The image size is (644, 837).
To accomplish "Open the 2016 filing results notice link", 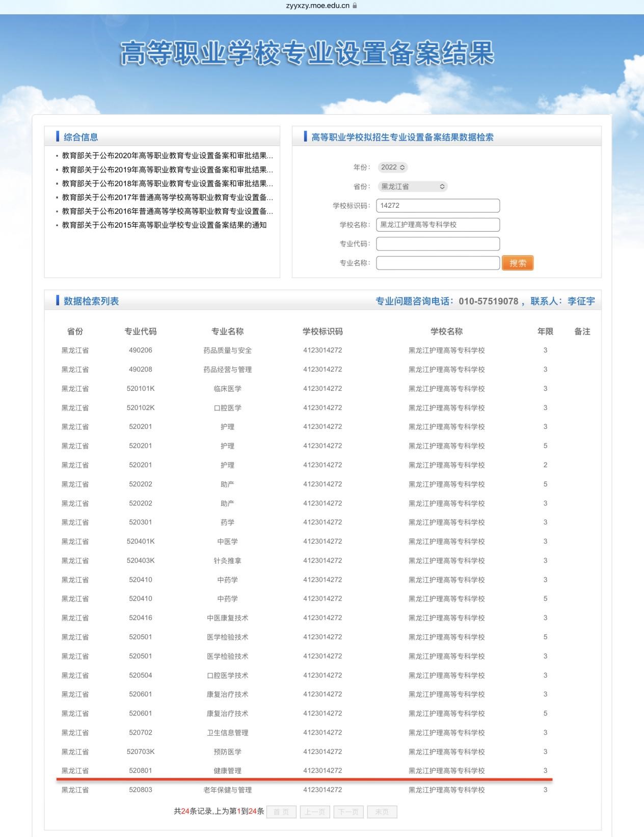I will [x=167, y=211].
